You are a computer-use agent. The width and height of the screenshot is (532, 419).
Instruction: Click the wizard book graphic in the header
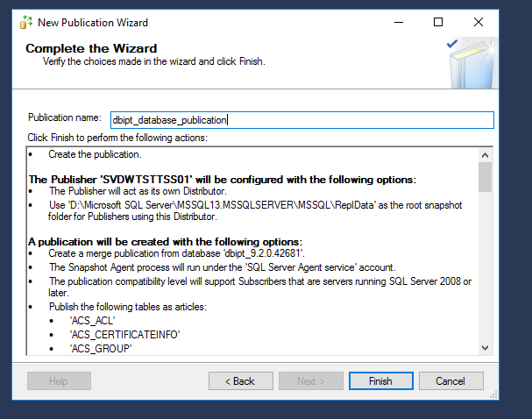(x=472, y=63)
